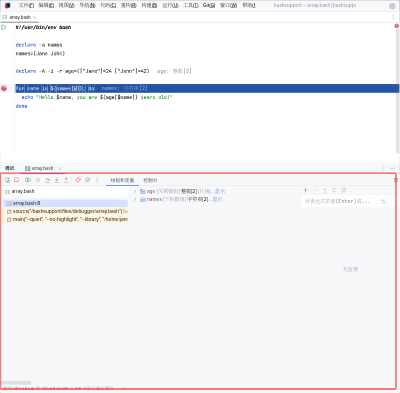
Task: Move watch down arrow icon
Action: [x=334, y=190]
